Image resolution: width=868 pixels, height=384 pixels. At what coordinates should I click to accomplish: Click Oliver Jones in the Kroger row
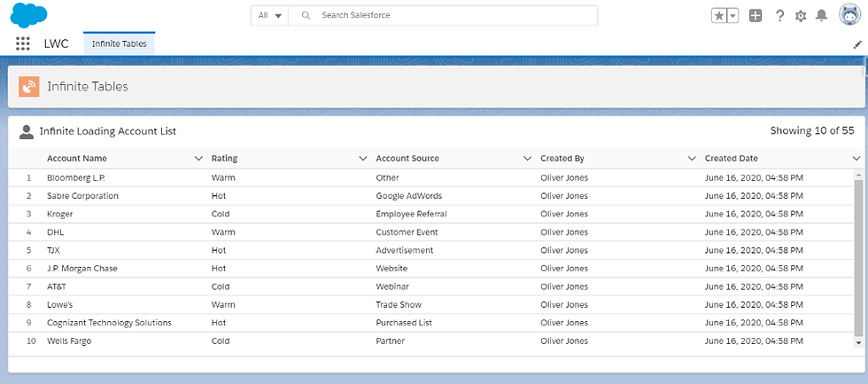(565, 214)
